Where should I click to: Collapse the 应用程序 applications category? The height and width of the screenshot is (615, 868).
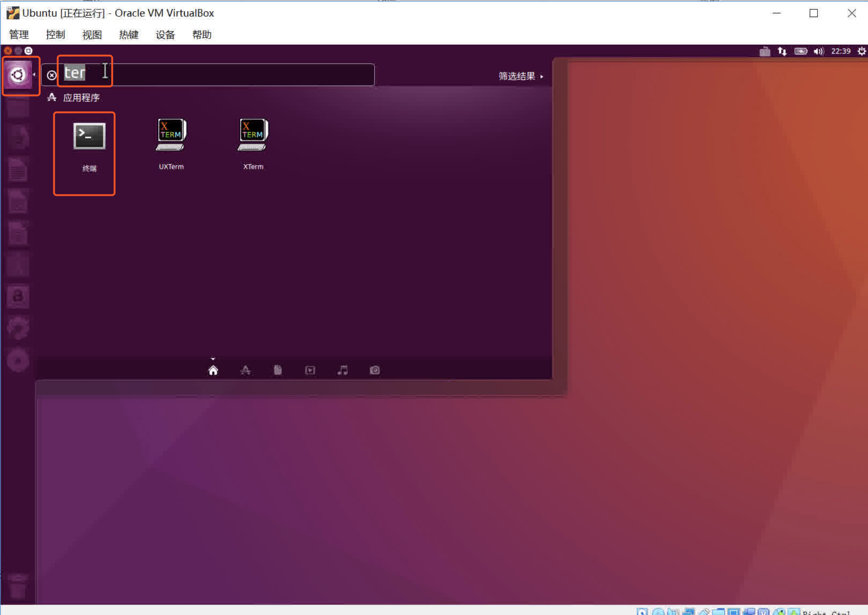73,98
